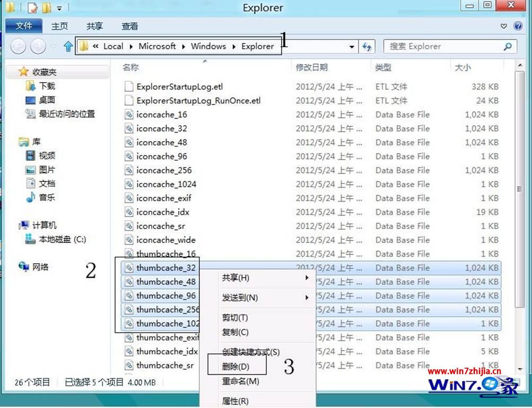Click the file list scrollbar thumb
Image resolution: width=532 pixels, height=408 pixels.
click(x=519, y=189)
